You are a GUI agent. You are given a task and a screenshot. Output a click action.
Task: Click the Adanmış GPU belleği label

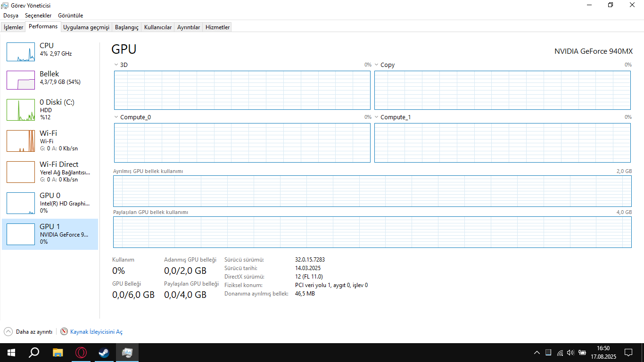tap(190, 260)
